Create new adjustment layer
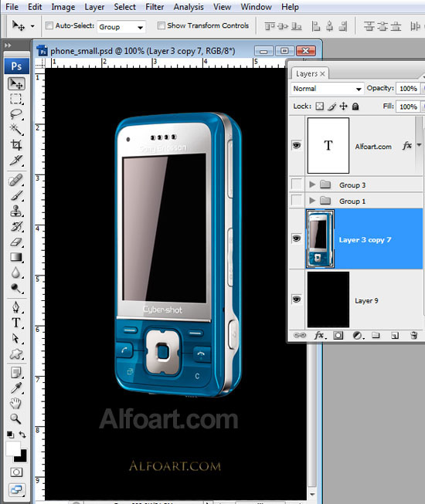Image resolution: width=425 pixels, height=504 pixels. (358, 336)
